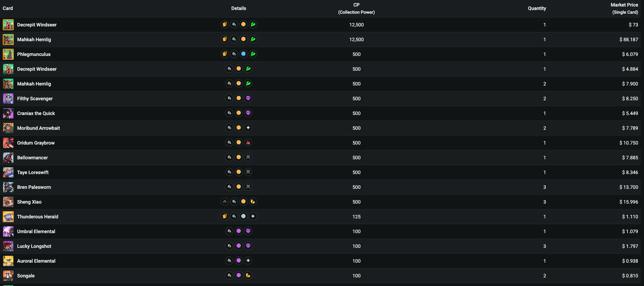The width and height of the screenshot is (644, 286).
Task: Click the red flame Fire icon for Oridum Graybrow
Action: 248,142
